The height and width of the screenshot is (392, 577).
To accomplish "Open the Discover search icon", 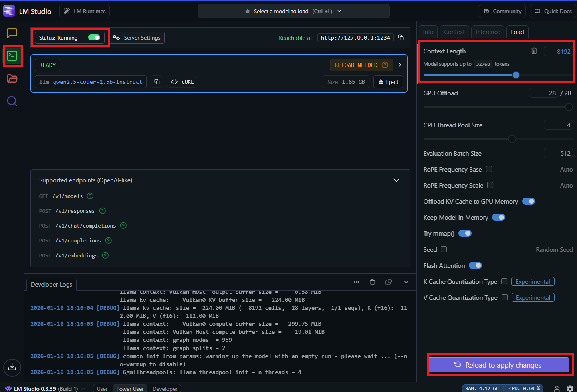I will coord(12,101).
